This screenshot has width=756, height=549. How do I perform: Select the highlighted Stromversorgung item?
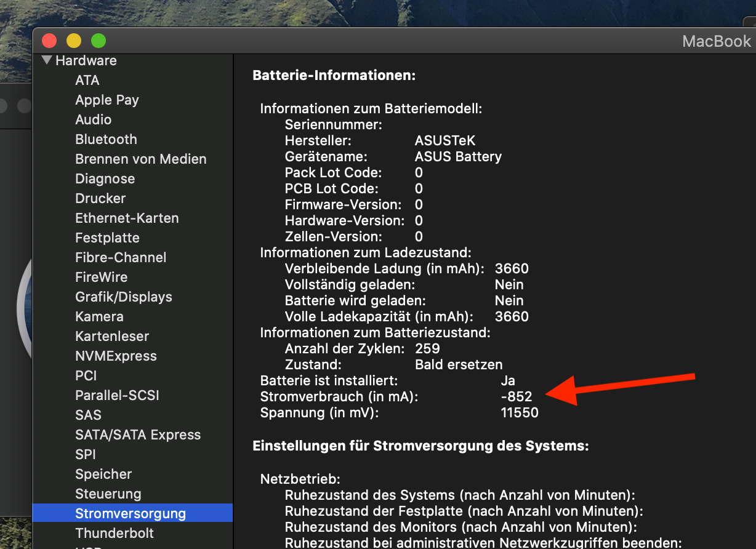tap(130, 513)
